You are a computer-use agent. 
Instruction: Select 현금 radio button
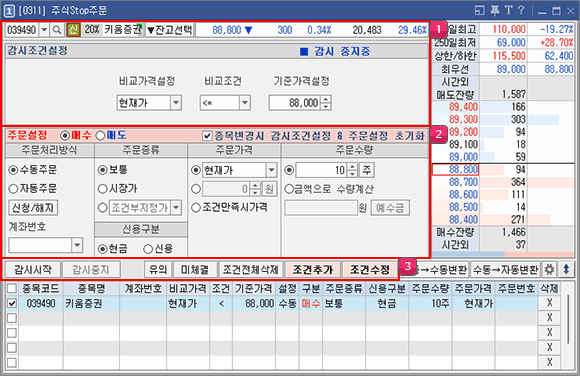(102, 249)
